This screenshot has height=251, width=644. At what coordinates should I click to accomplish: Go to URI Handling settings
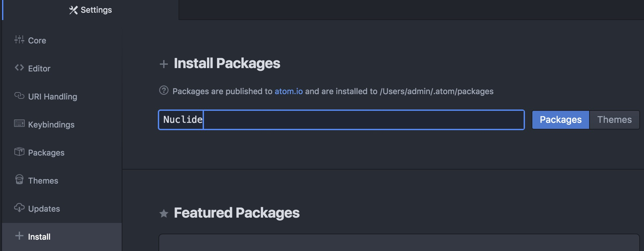[x=52, y=96]
